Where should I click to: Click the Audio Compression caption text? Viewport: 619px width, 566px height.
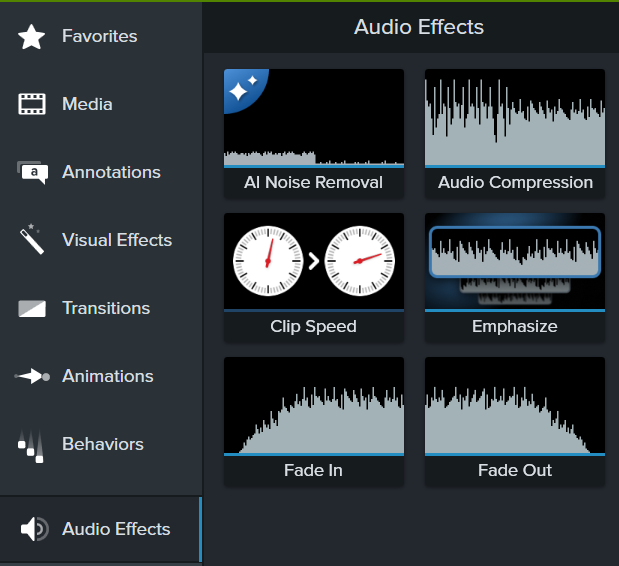point(515,183)
